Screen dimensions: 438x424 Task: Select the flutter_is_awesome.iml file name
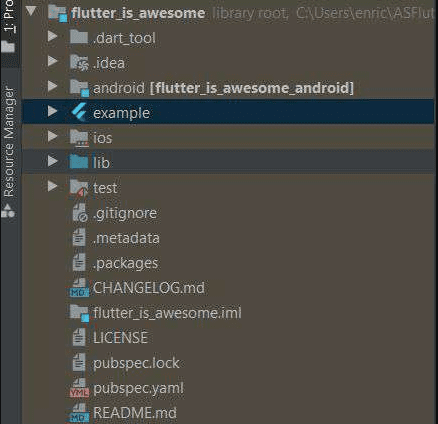(x=167, y=313)
